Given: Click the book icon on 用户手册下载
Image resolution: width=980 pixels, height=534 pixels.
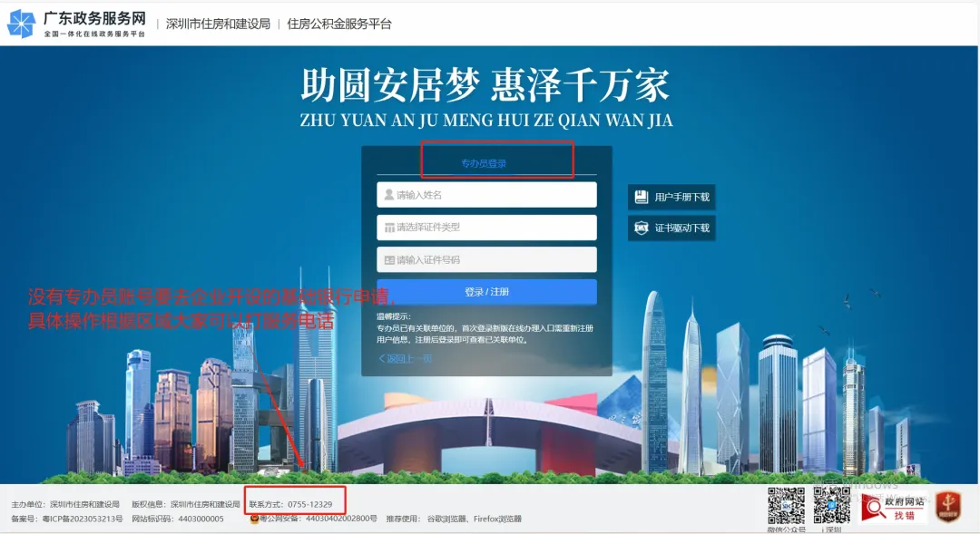Looking at the screenshot, I should point(642,197).
